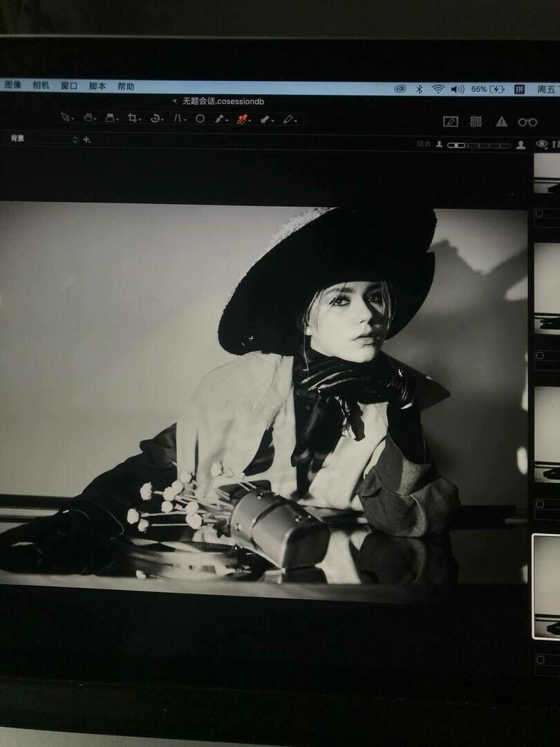The height and width of the screenshot is (747, 560).
Task: Select the highlighted thumbnail with white border
Action: coord(547,586)
